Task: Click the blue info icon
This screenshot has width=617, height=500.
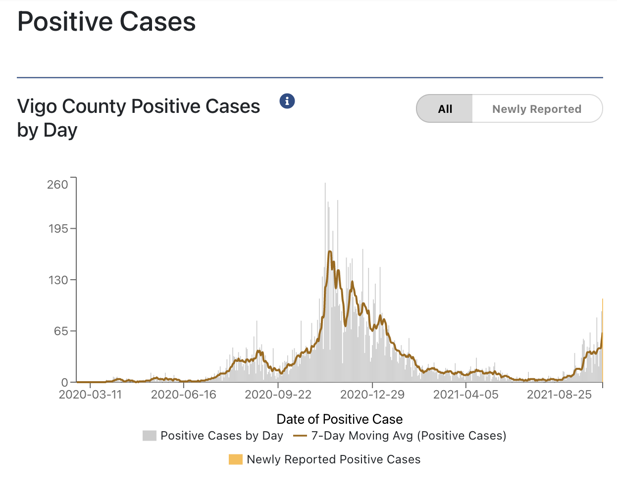Action: pos(287,101)
